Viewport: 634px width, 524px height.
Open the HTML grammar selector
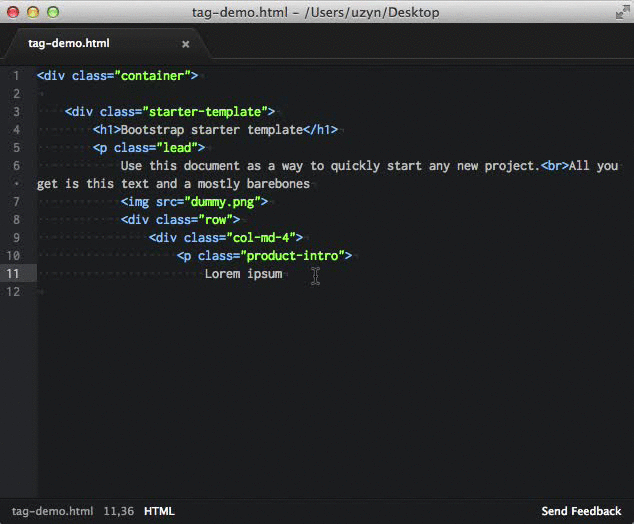click(x=159, y=511)
